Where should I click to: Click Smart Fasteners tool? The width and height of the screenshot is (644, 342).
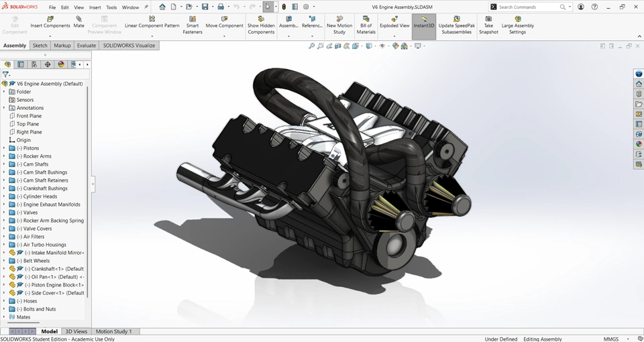pyautogui.click(x=193, y=25)
